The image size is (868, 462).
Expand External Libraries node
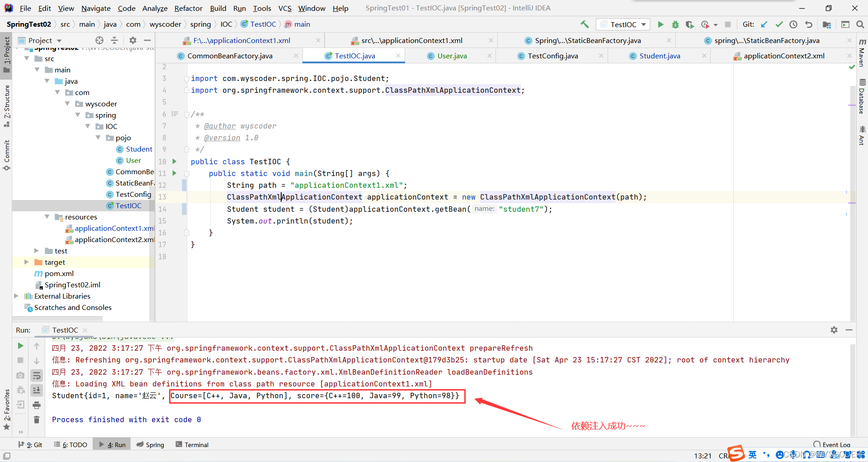(x=16, y=296)
